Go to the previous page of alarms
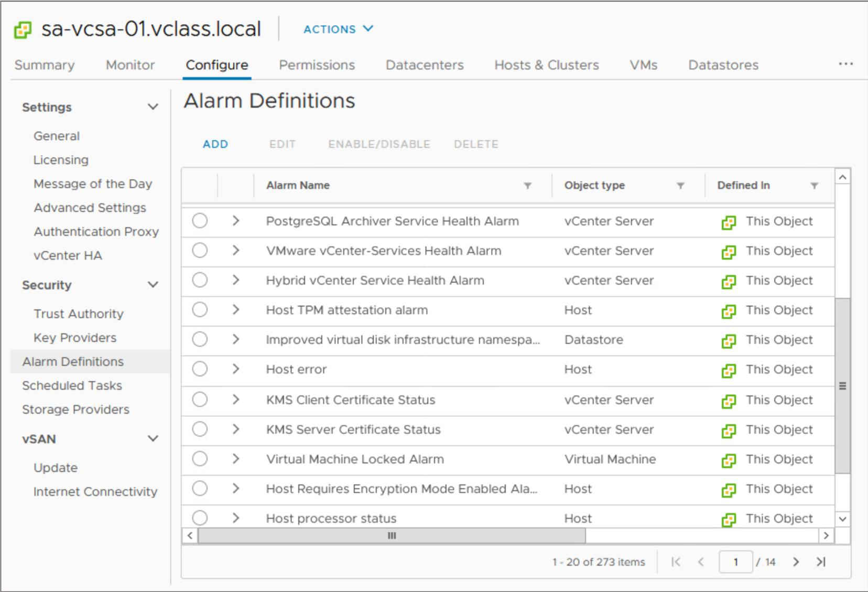868x592 pixels. (701, 562)
